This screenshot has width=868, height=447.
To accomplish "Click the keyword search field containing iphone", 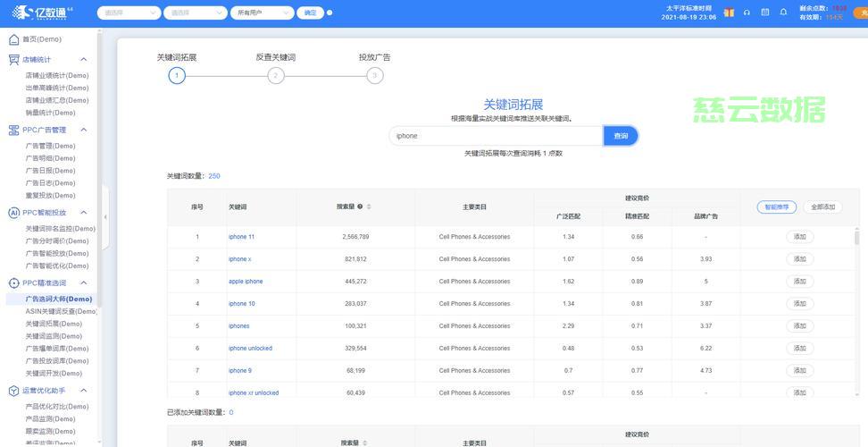I will 496,136.
